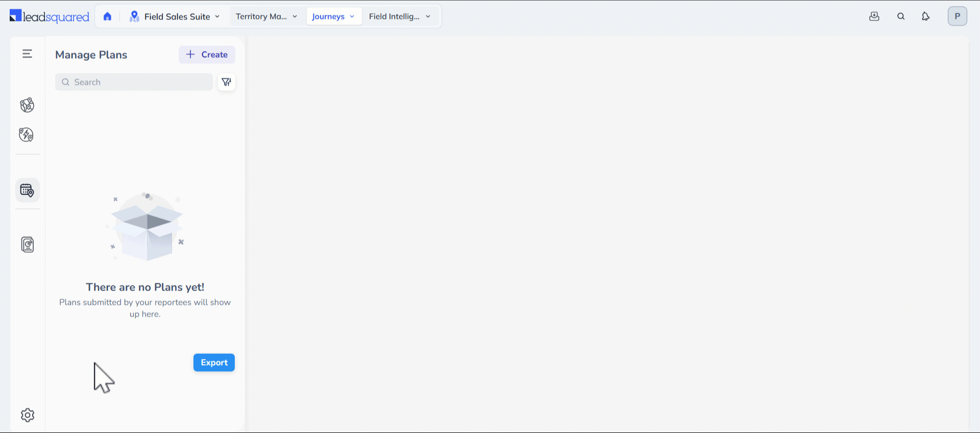Click the Create plan button
The height and width of the screenshot is (433, 980).
(207, 55)
